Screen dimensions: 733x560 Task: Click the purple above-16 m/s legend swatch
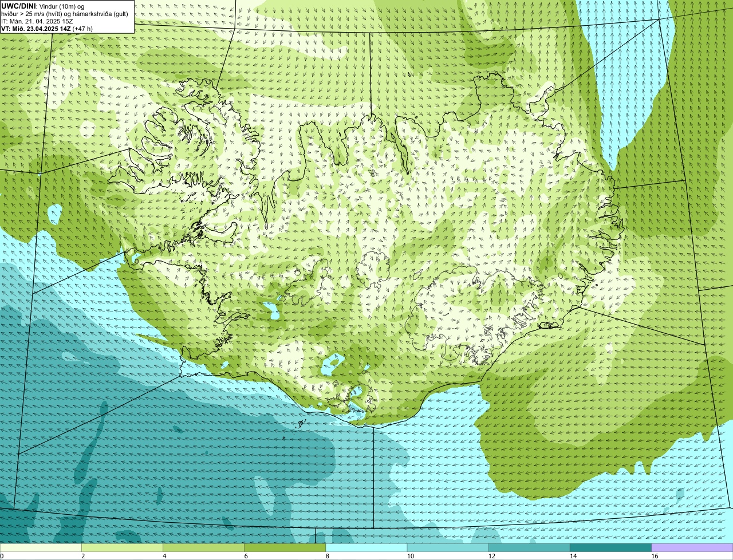click(692, 547)
